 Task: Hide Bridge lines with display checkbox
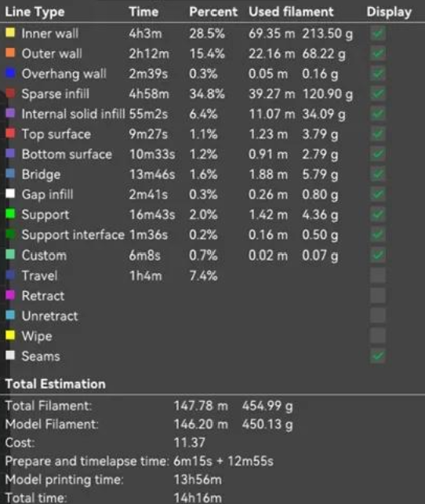point(377,174)
